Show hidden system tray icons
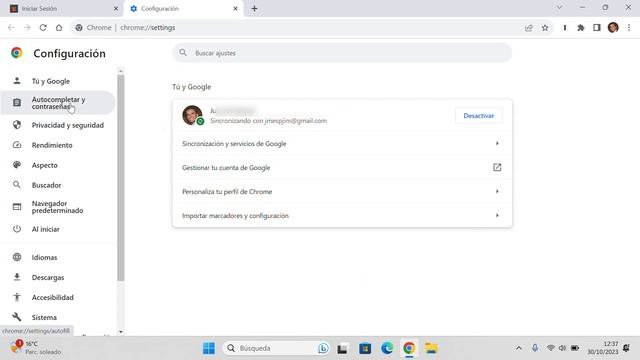The height and width of the screenshot is (360, 640). coord(519,348)
